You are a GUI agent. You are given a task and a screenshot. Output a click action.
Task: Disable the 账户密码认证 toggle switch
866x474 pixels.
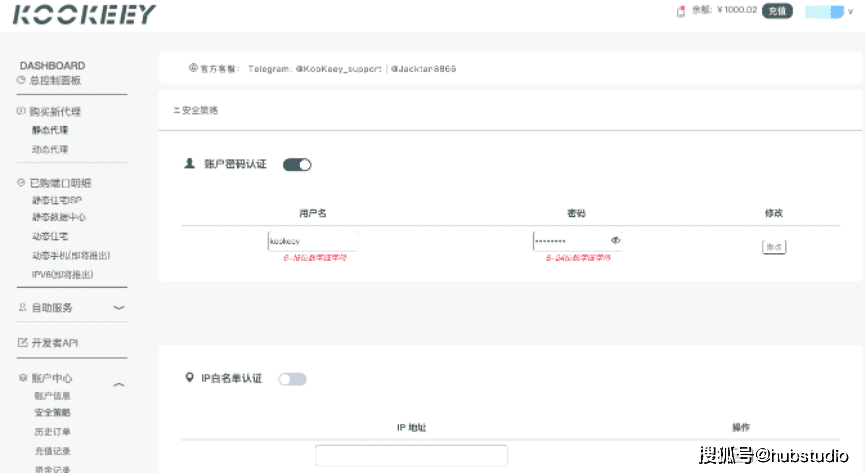297,164
